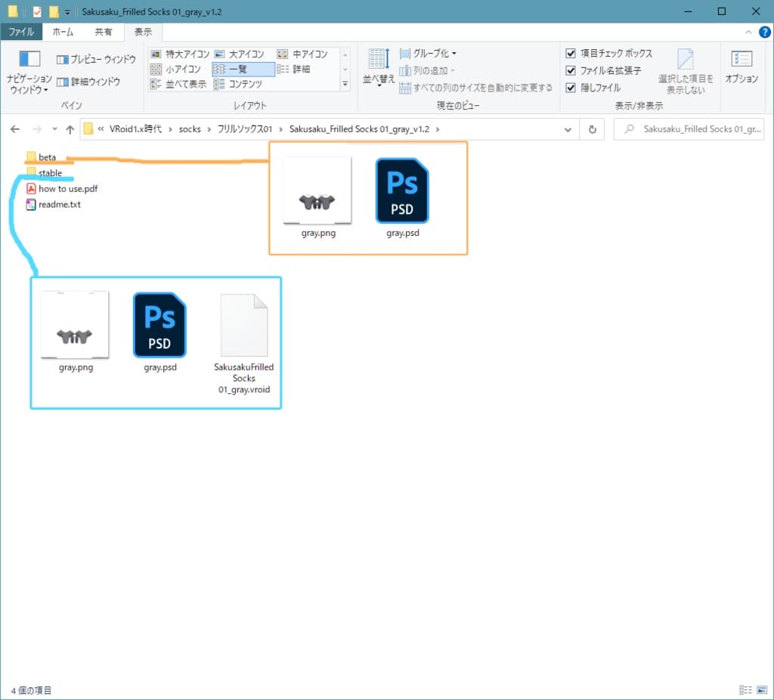Click the folder search box
Viewport: 774px width, 700px height.
pos(689,129)
